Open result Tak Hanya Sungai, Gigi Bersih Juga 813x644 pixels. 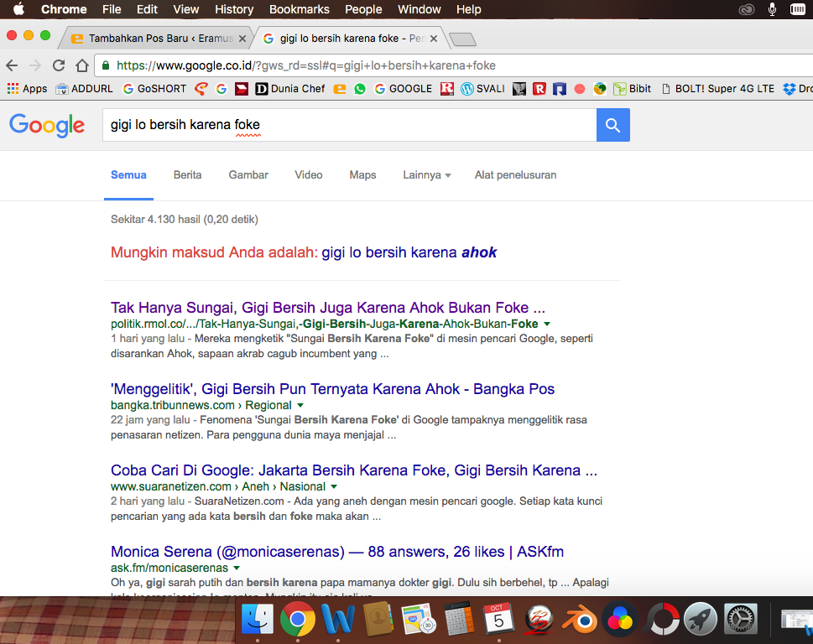pos(328,308)
